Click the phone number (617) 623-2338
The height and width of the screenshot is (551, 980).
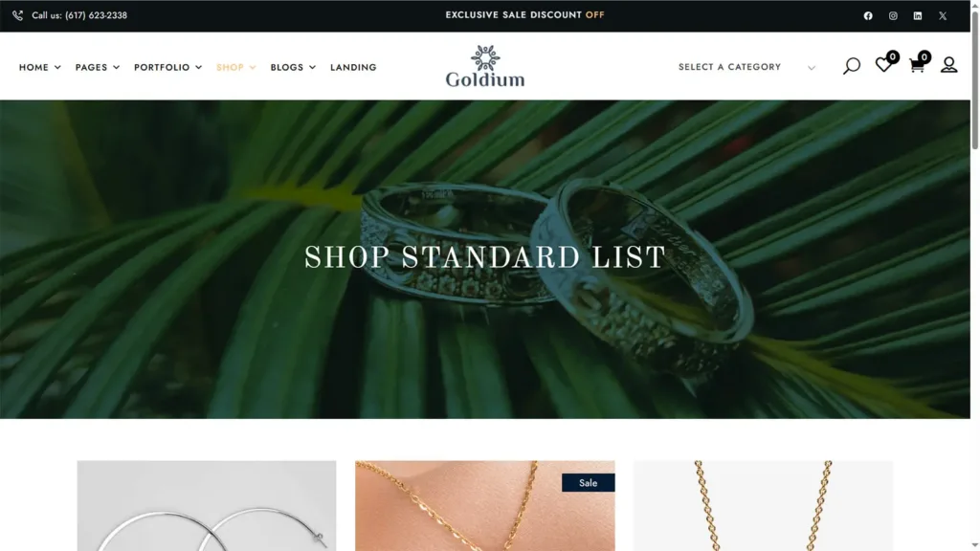(x=96, y=15)
